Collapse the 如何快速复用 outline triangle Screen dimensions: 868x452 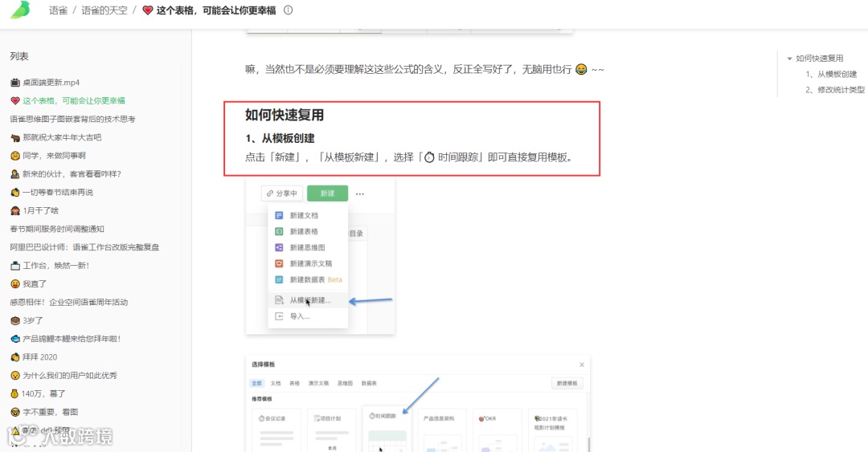point(789,58)
